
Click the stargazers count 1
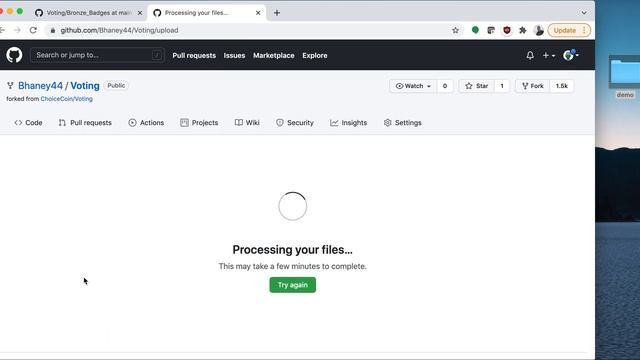coord(502,86)
